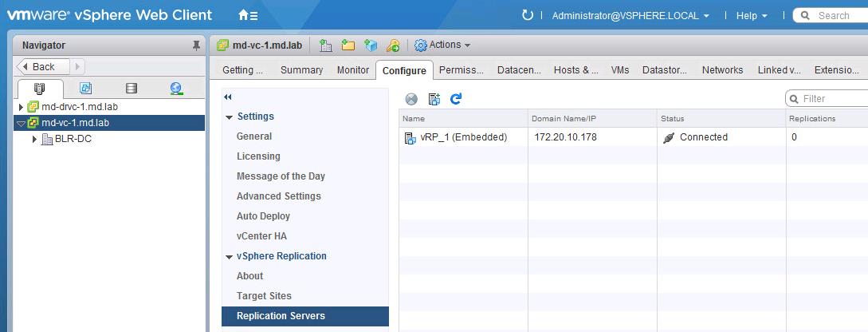Open VMs and Templates navigator tab

tap(85, 89)
